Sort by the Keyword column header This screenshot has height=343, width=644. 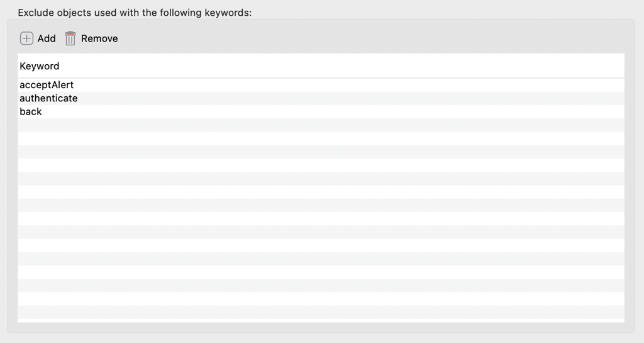click(x=40, y=66)
